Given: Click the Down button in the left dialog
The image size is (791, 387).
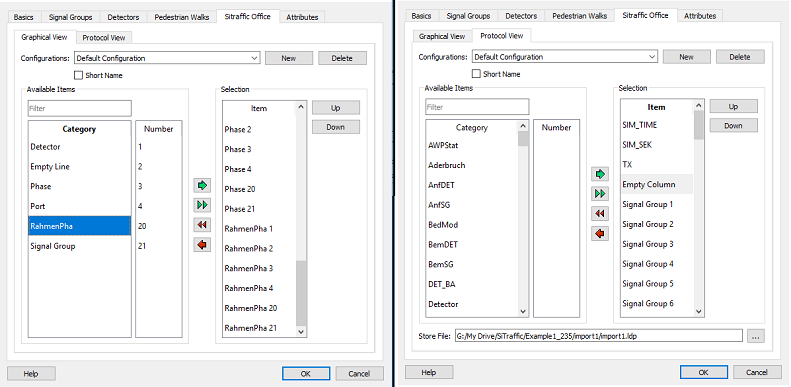Looking at the screenshot, I should [x=335, y=127].
